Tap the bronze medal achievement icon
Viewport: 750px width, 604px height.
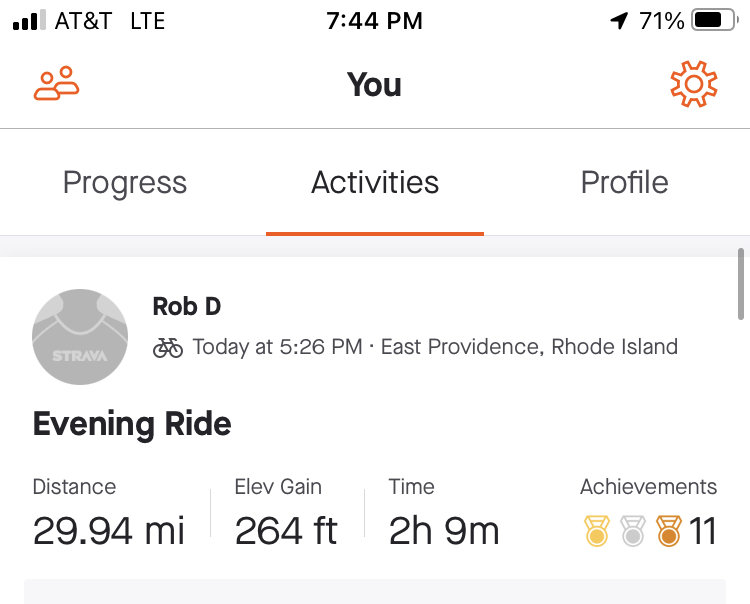(669, 531)
